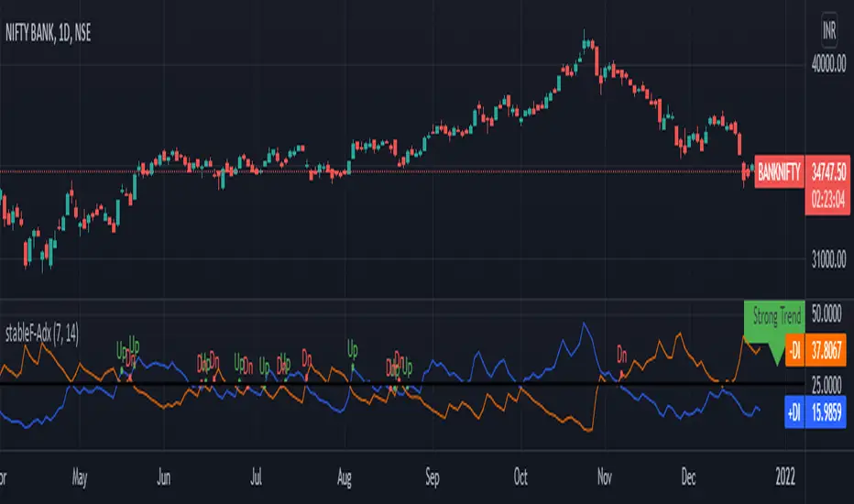Screen dimensions: 854x504
Task: Click the Strong Trend green label
Action: click(777, 316)
